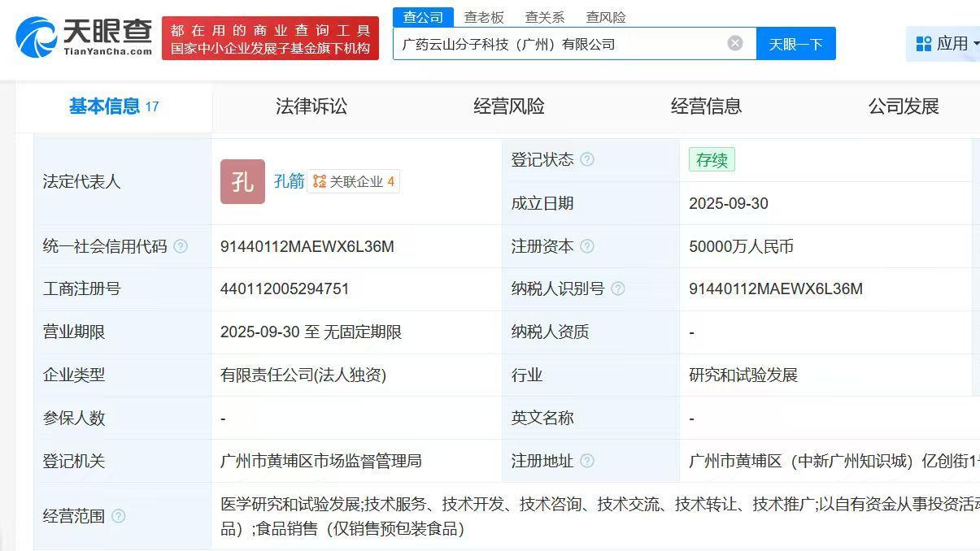The width and height of the screenshot is (980, 551).
Task: Switch to the 经营信息 tab
Action: [x=706, y=106]
